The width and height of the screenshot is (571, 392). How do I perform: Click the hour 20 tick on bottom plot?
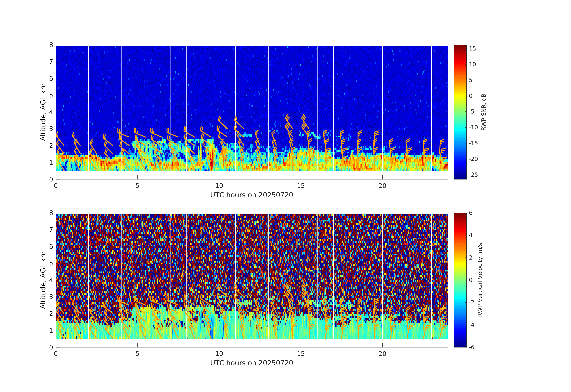point(382,354)
